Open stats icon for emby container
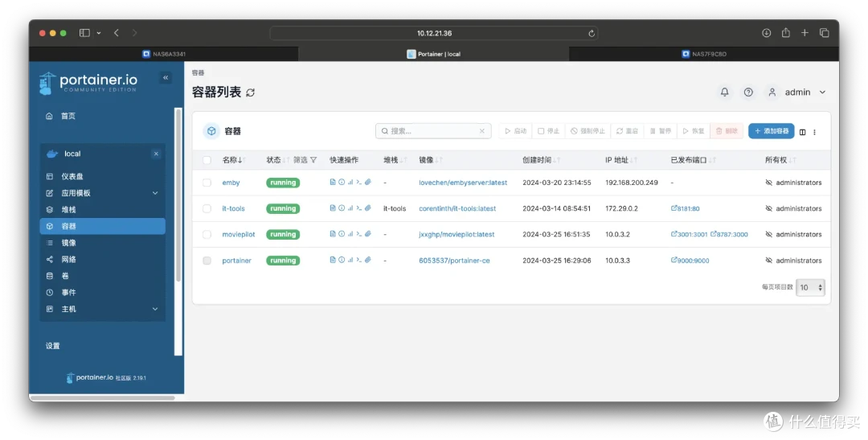The height and width of the screenshot is (440, 868). point(350,182)
